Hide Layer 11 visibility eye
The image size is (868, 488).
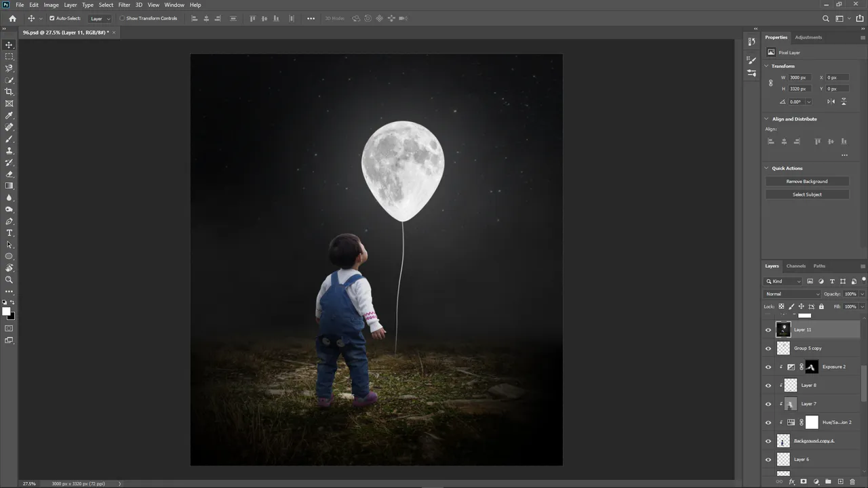pos(768,330)
